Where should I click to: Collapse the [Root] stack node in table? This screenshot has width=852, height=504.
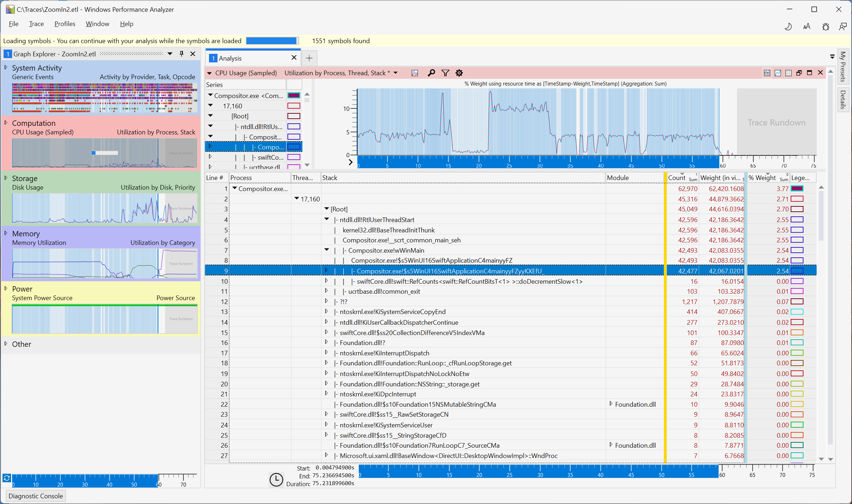point(327,209)
